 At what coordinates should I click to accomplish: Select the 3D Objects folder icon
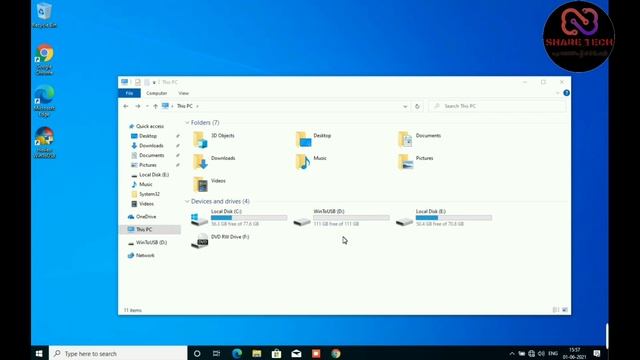pyautogui.click(x=200, y=140)
